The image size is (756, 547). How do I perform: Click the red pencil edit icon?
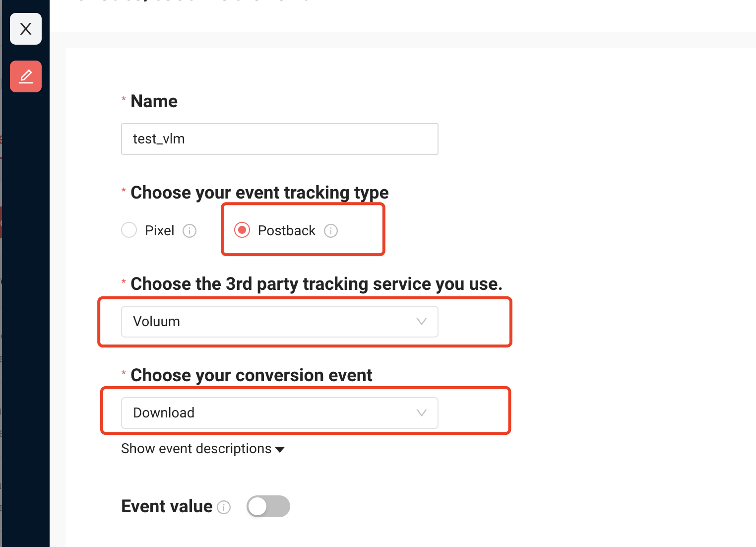tap(26, 76)
